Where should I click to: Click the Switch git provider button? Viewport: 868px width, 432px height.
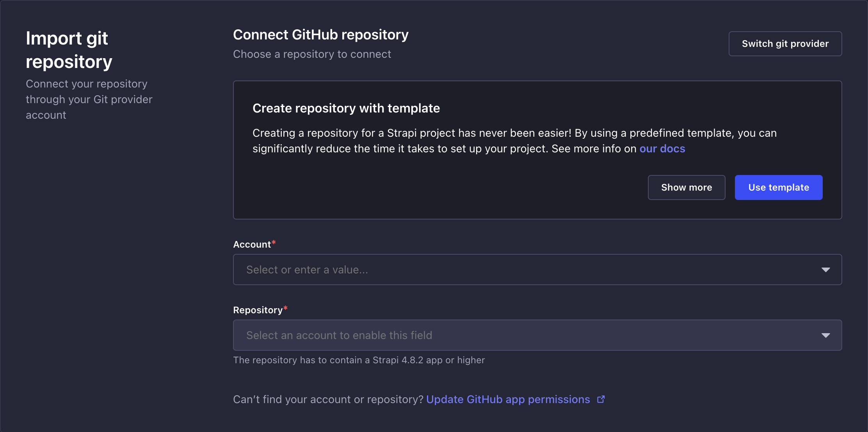(785, 43)
